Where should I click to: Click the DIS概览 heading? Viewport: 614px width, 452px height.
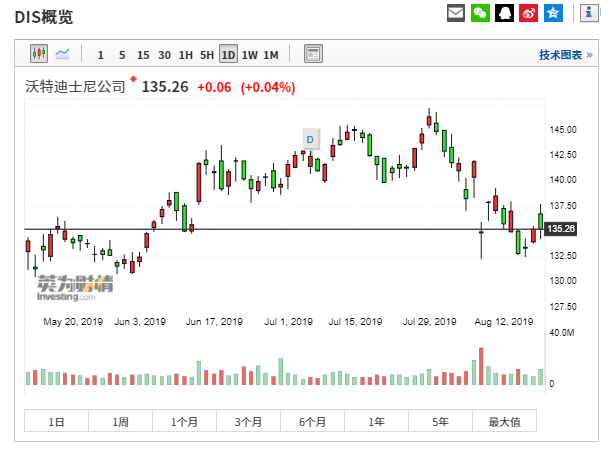(x=43, y=17)
